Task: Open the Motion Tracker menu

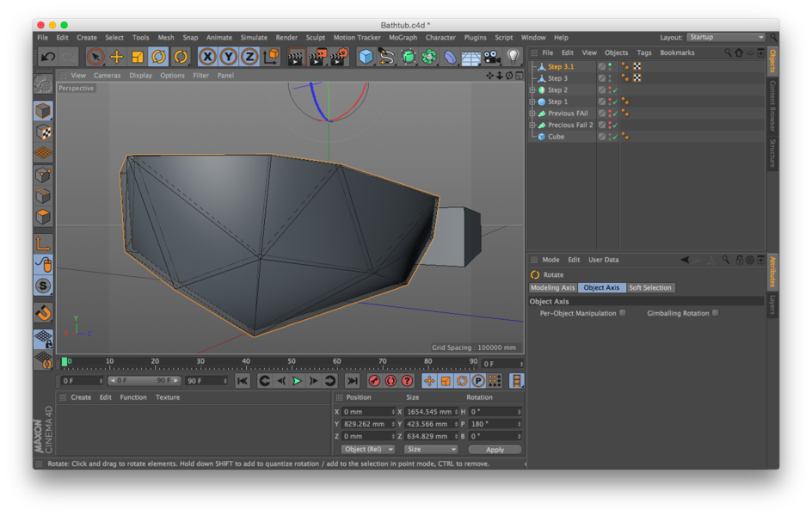Action: [x=357, y=38]
